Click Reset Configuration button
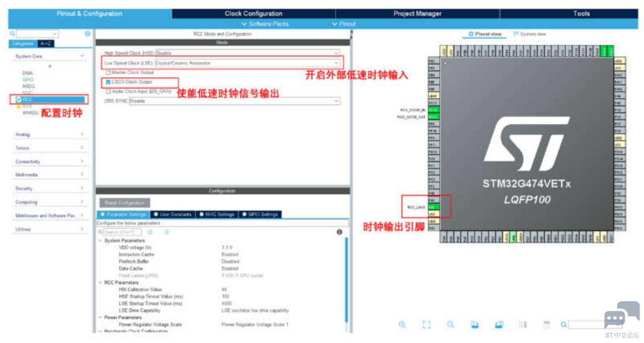 click(124, 203)
